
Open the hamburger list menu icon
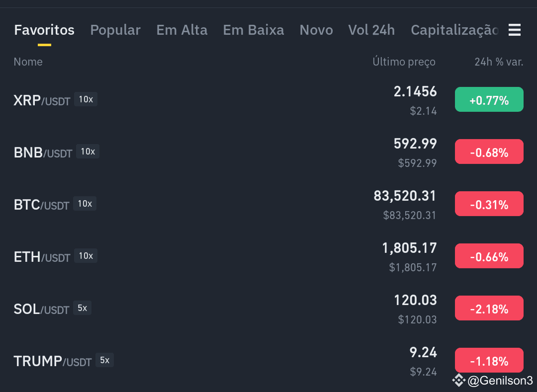(515, 30)
